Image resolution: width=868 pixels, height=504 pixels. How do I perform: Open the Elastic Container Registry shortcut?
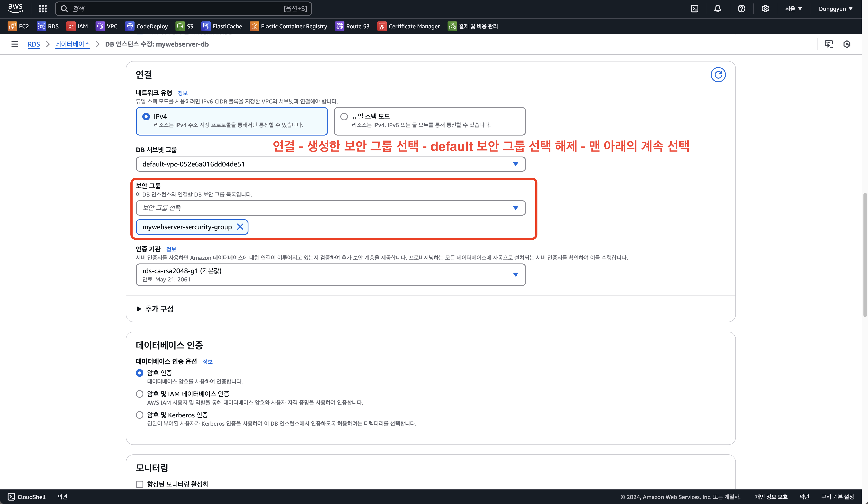click(x=289, y=26)
